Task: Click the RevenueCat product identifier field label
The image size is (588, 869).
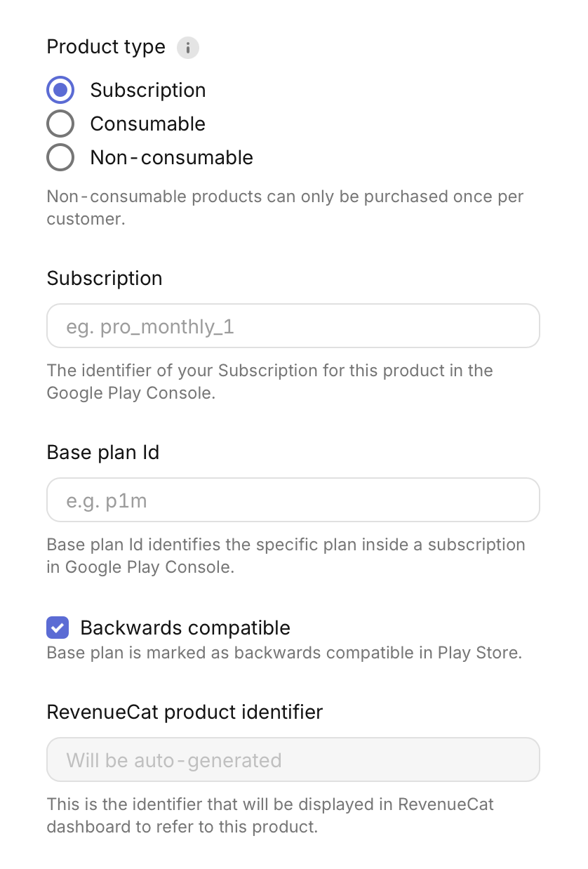Action: [x=185, y=712]
